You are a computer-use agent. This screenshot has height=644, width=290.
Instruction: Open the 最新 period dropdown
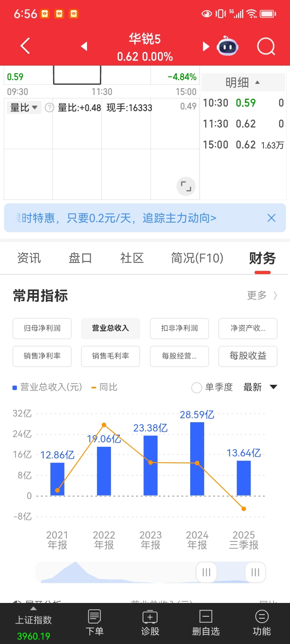(x=260, y=387)
